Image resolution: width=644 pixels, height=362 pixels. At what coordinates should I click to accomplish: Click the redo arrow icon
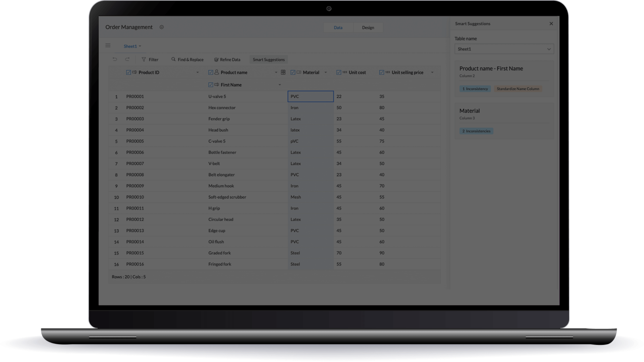(127, 59)
